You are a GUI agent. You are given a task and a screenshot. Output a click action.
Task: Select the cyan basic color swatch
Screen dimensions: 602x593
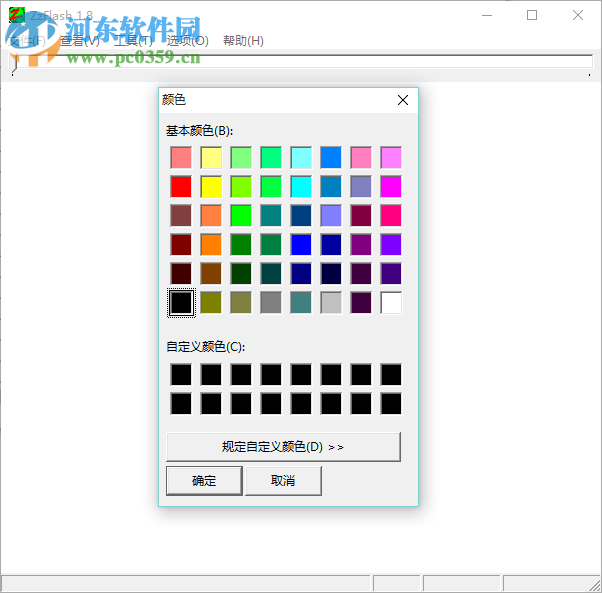click(301, 187)
